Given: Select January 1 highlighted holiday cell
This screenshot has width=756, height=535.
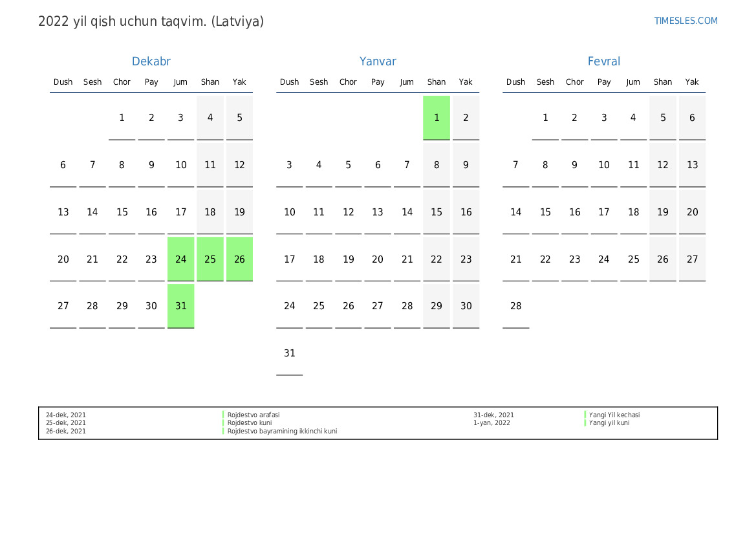Looking at the screenshot, I should (x=437, y=118).
